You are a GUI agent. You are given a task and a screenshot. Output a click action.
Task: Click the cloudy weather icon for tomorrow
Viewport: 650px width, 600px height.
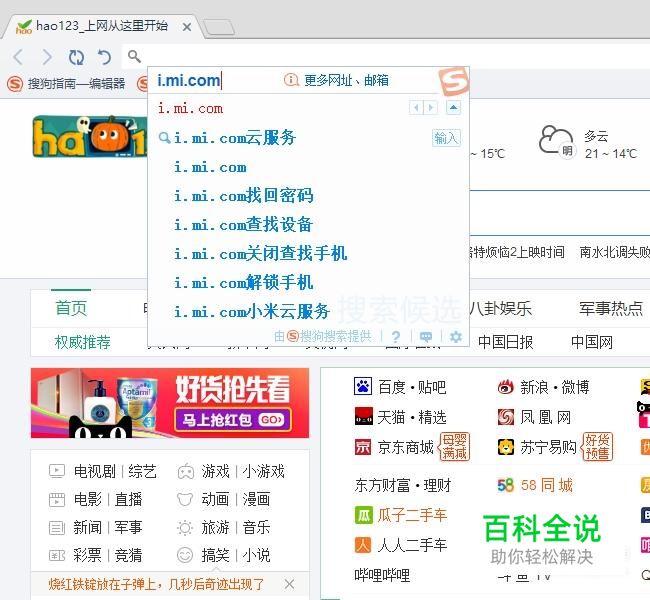coord(558,141)
